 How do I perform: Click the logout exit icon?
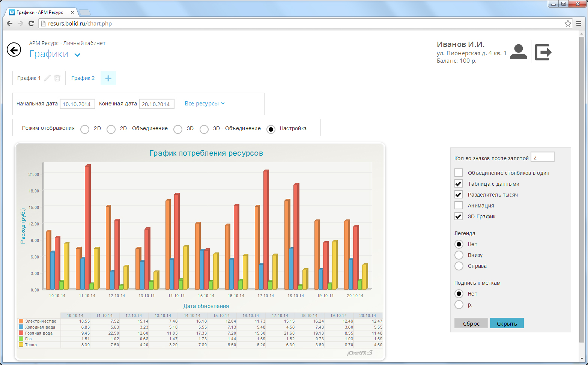(x=543, y=52)
